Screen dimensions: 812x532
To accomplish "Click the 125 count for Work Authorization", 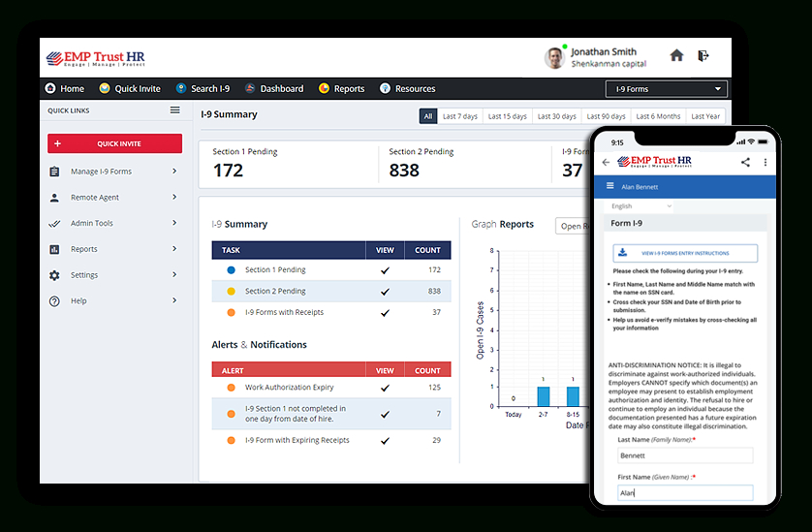I will (434, 387).
